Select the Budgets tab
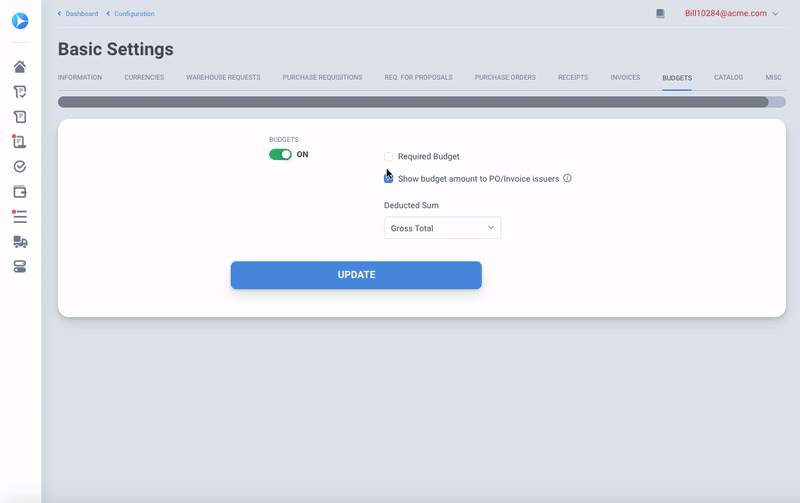Screen dimensions: 800x503 [677, 78]
